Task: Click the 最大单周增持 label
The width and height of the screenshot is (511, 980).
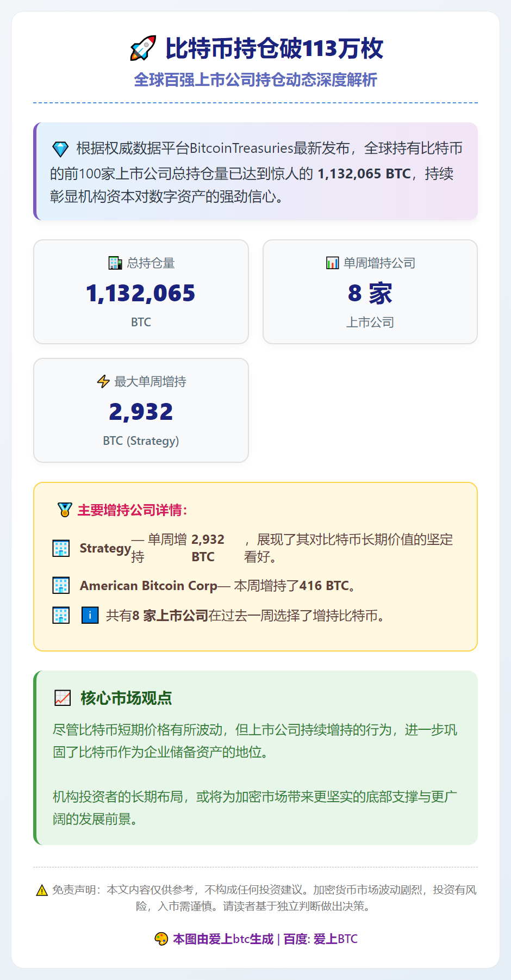Action: (150, 382)
